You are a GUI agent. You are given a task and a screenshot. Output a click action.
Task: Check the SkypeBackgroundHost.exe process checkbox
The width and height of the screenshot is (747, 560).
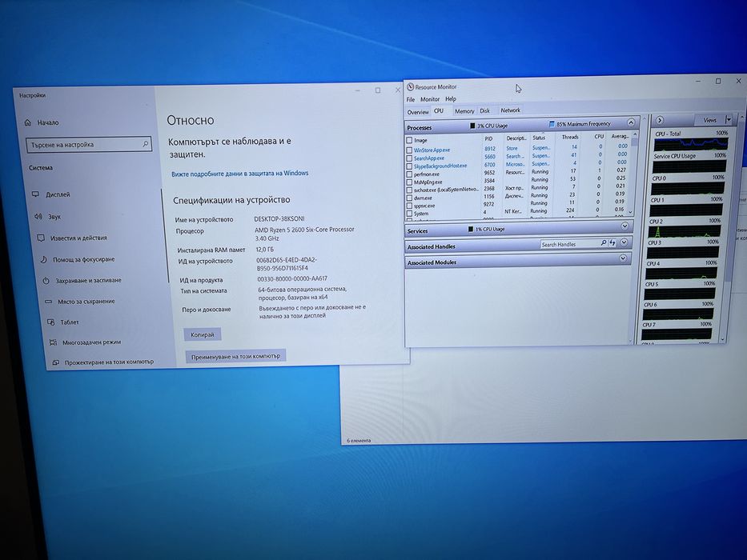click(409, 166)
